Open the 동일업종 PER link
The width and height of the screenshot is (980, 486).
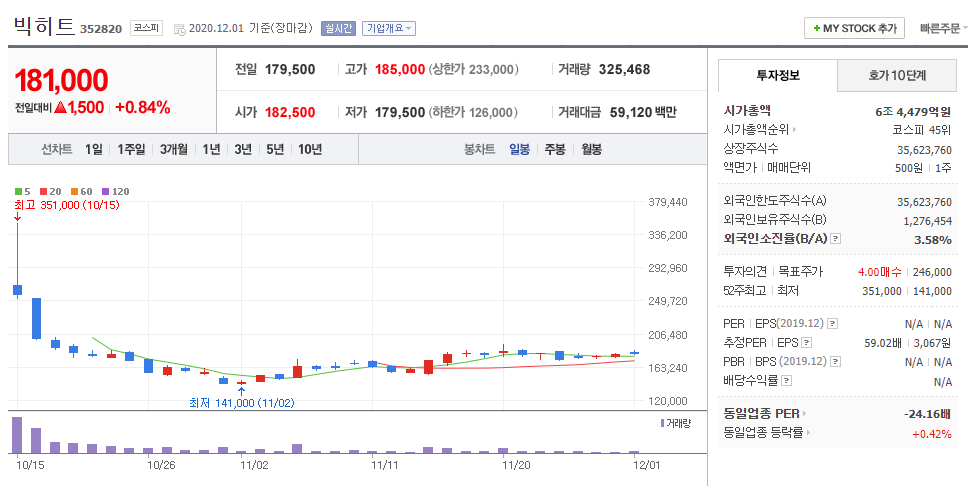coord(764,413)
